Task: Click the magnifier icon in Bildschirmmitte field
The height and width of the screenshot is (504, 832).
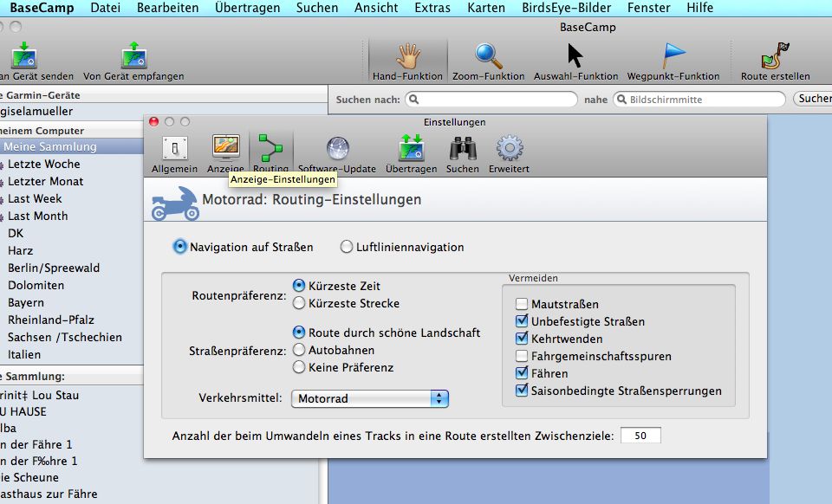Action: (622, 99)
